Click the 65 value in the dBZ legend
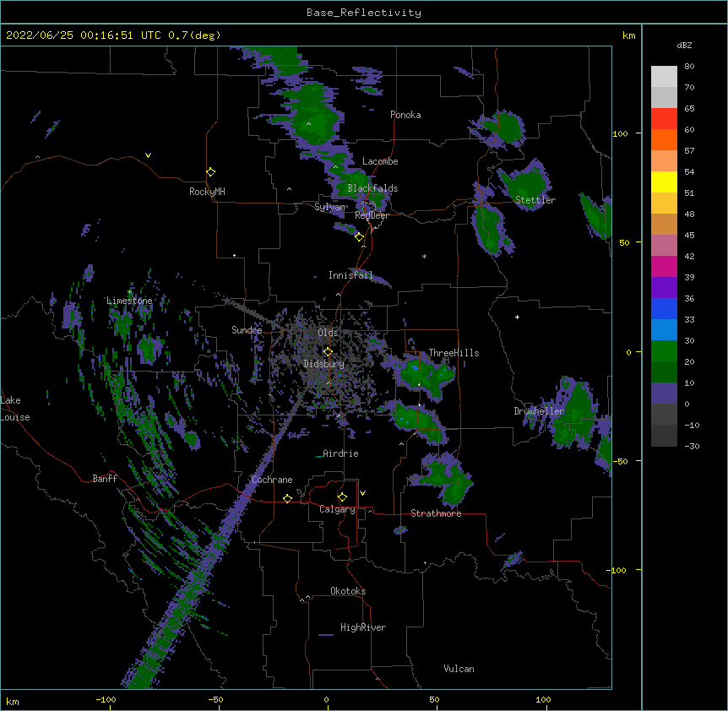This screenshot has height=711, width=728. [x=689, y=109]
